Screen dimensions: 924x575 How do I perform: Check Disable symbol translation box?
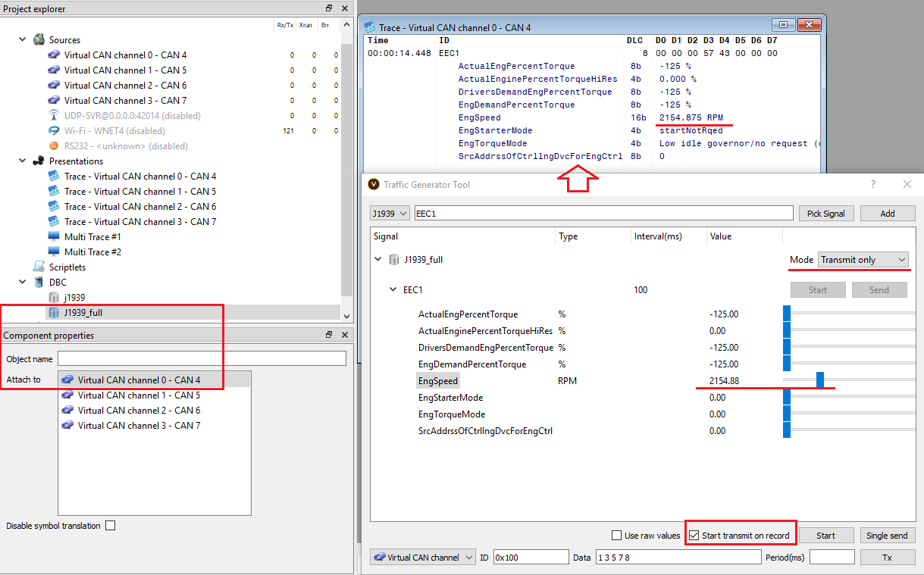click(111, 526)
